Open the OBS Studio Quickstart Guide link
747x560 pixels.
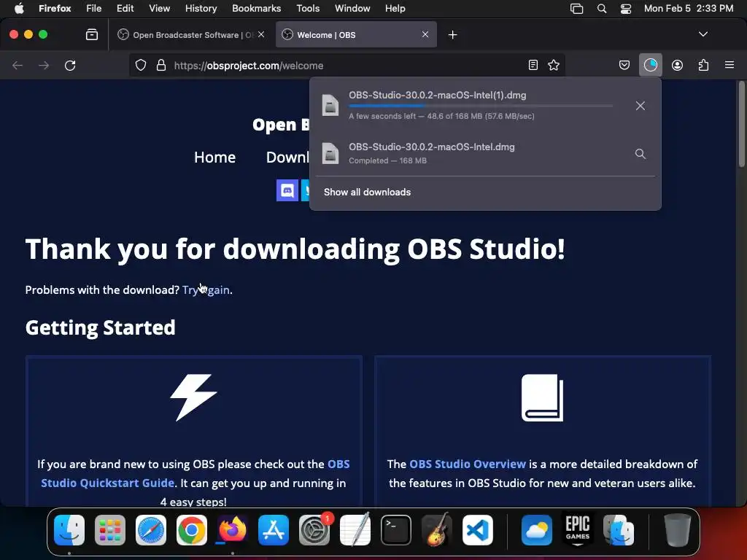point(196,473)
